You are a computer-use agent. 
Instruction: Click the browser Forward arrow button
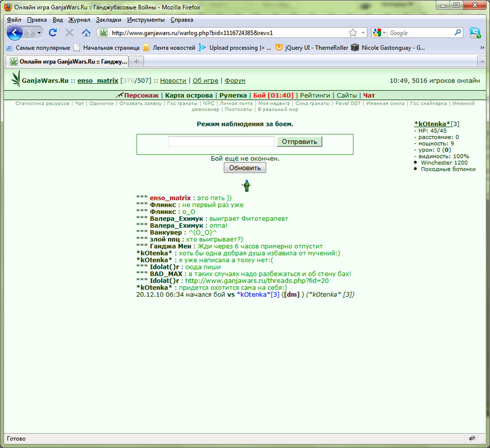tap(30, 33)
